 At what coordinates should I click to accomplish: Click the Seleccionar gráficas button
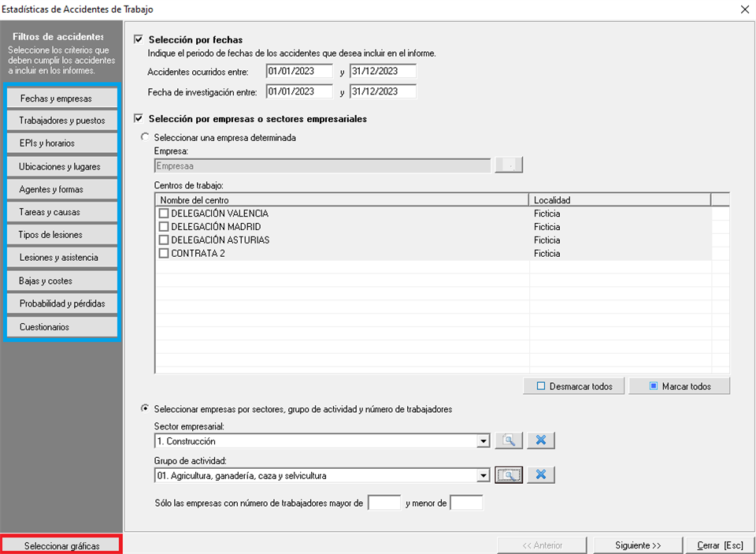click(x=61, y=545)
